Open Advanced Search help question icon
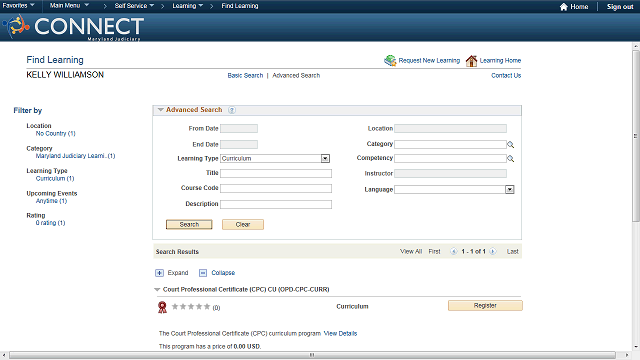 [232, 110]
